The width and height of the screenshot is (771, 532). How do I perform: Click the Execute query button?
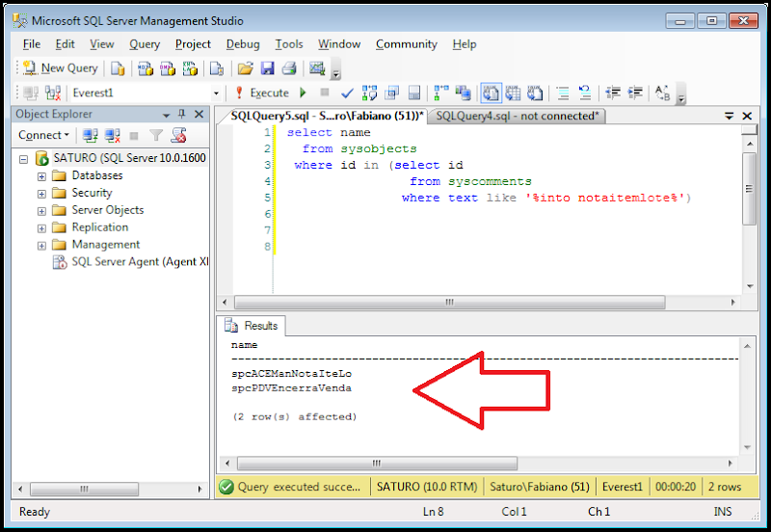pos(261,93)
